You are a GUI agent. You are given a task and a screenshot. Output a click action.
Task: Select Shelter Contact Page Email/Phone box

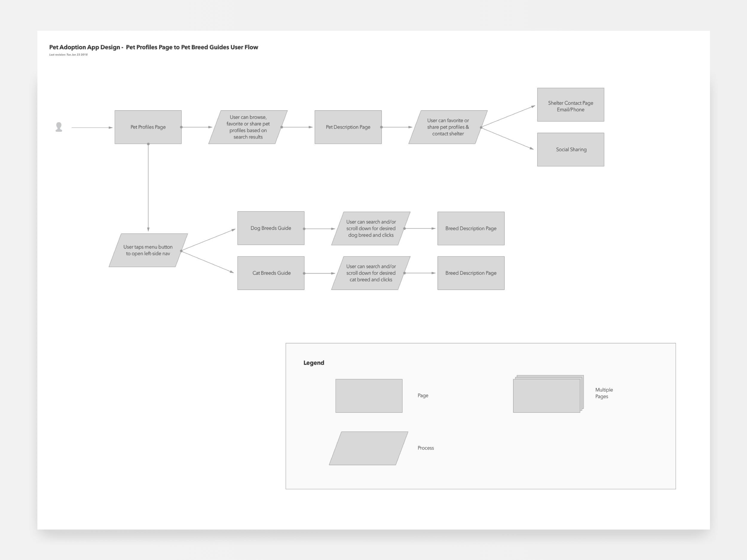570,105
